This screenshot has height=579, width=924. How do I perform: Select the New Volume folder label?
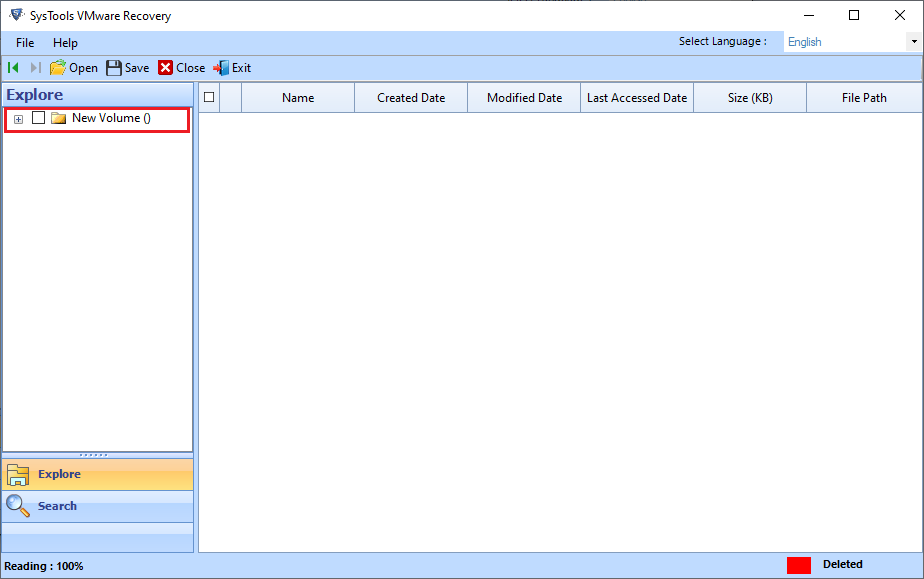click(x=111, y=118)
